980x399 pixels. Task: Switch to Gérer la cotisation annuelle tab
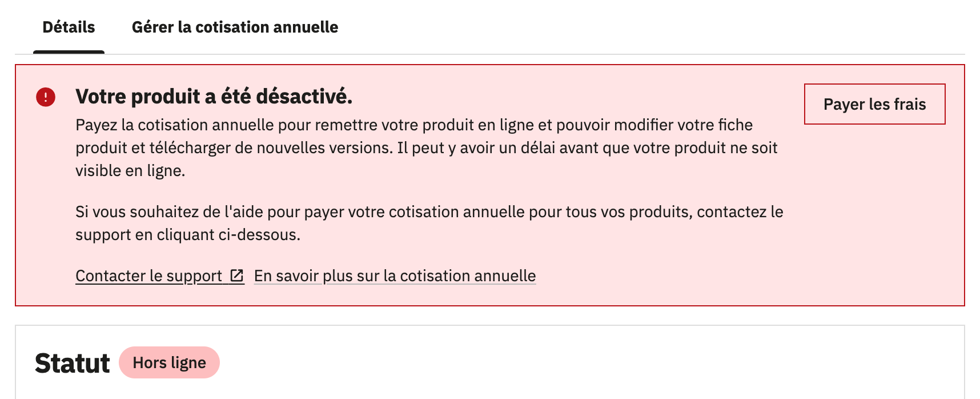coord(235,27)
